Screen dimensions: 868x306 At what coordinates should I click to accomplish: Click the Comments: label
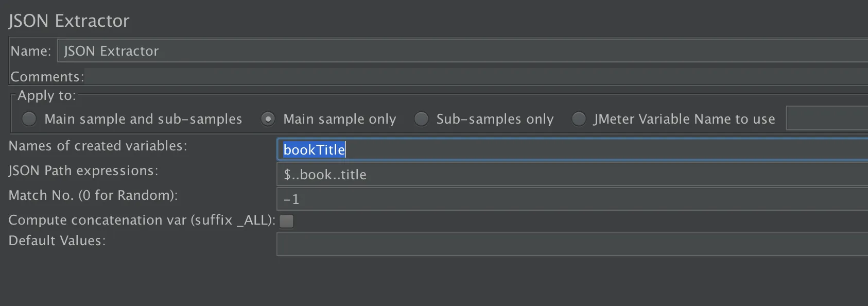pyautogui.click(x=47, y=77)
